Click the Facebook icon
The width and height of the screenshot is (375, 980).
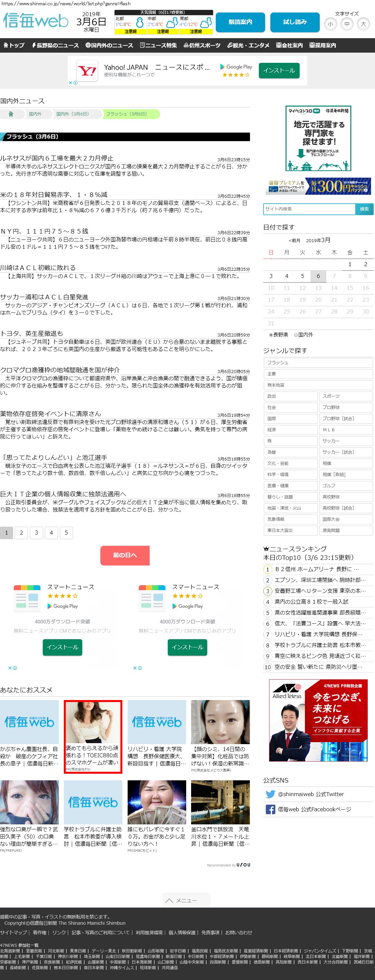[270, 809]
